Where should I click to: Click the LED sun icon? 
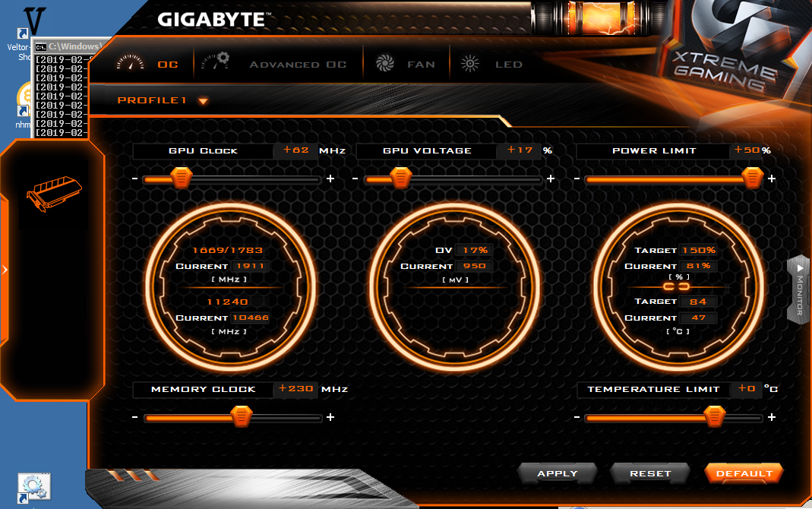[x=470, y=64]
